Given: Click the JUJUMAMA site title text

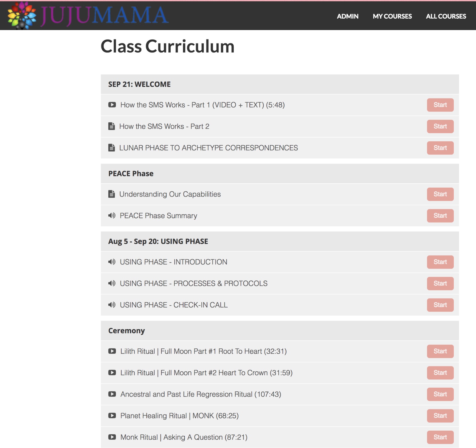Looking at the screenshot, I should tap(104, 15).
